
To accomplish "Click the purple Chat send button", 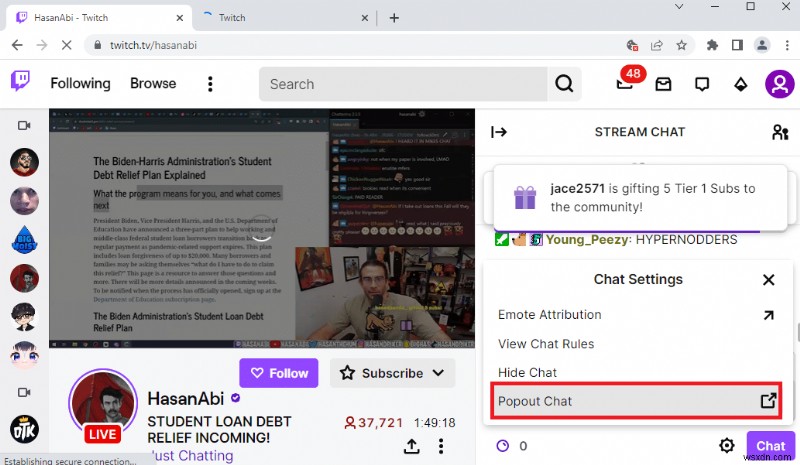I will 770,446.
